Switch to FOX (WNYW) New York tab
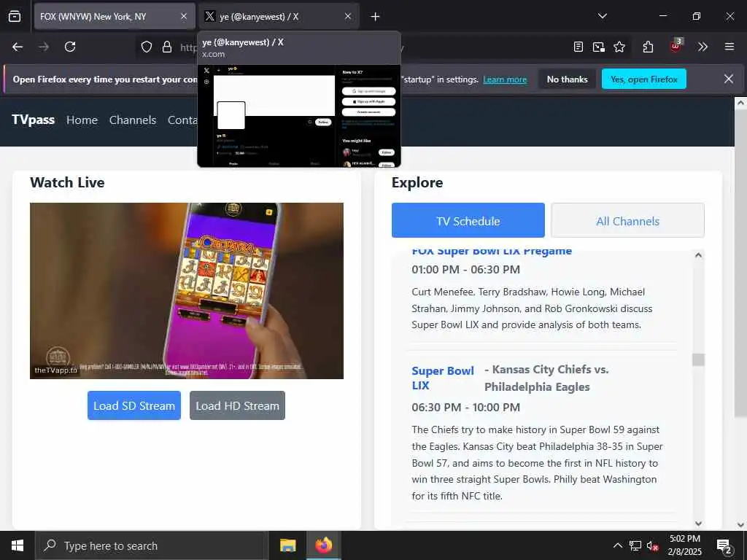The height and width of the screenshot is (560, 747). (x=115, y=17)
